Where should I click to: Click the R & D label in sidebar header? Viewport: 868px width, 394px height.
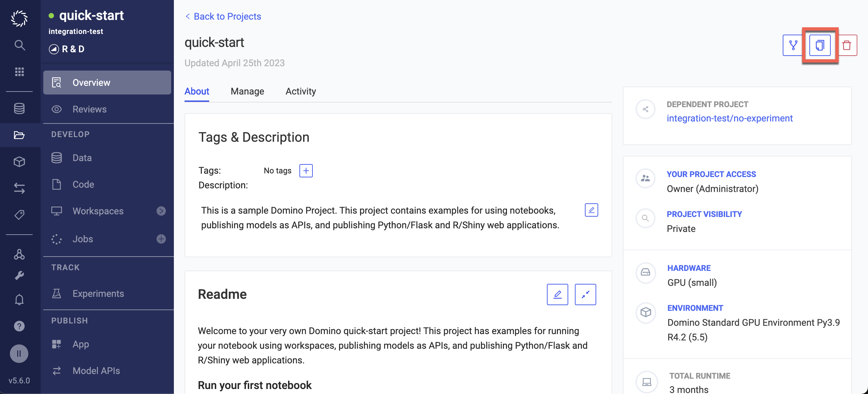coord(73,49)
